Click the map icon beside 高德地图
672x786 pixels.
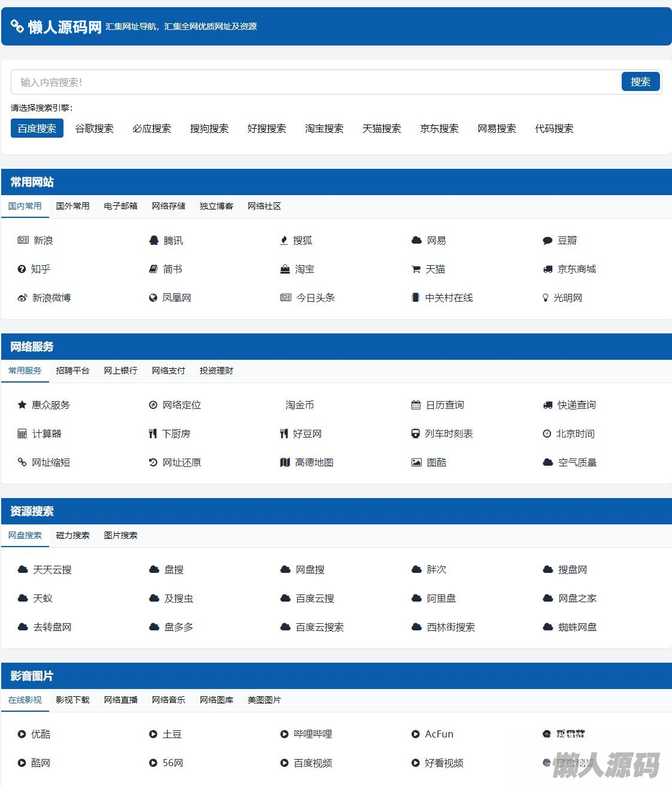pos(285,462)
